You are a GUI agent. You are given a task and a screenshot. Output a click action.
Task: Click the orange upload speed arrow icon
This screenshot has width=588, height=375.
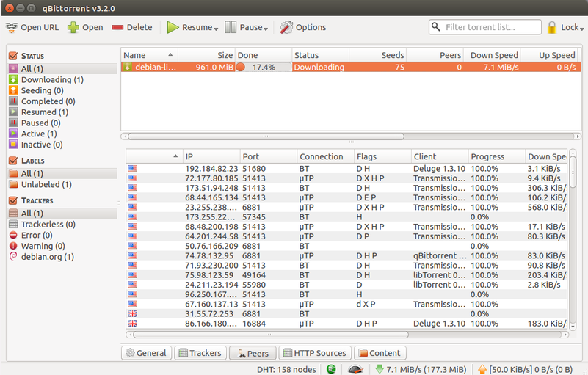tap(482, 369)
